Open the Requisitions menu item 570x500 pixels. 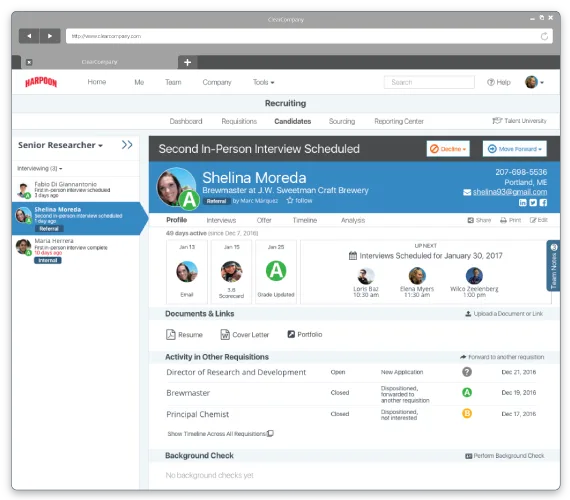pos(239,121)
